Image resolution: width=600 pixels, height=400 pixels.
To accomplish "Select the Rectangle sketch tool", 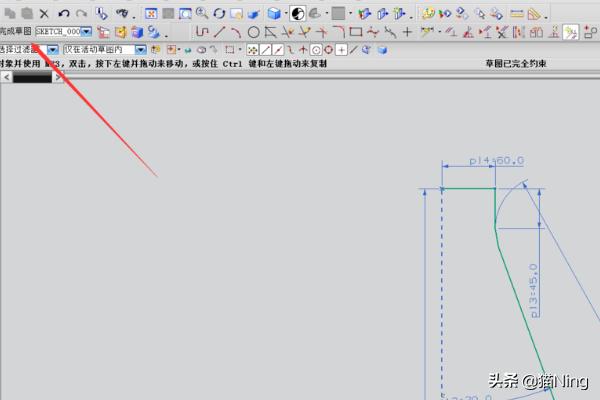I will tap(355, 32).
